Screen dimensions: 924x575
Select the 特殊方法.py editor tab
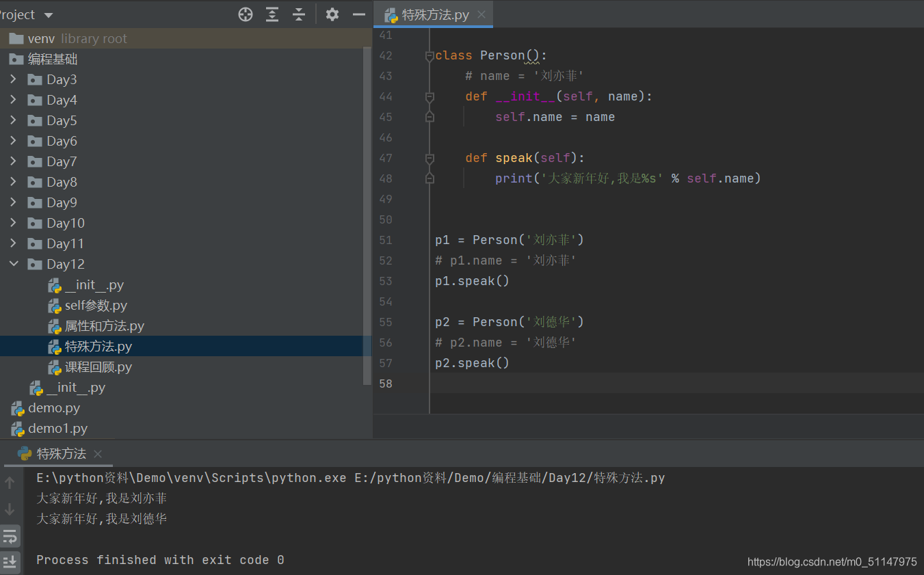click(434, 14)
